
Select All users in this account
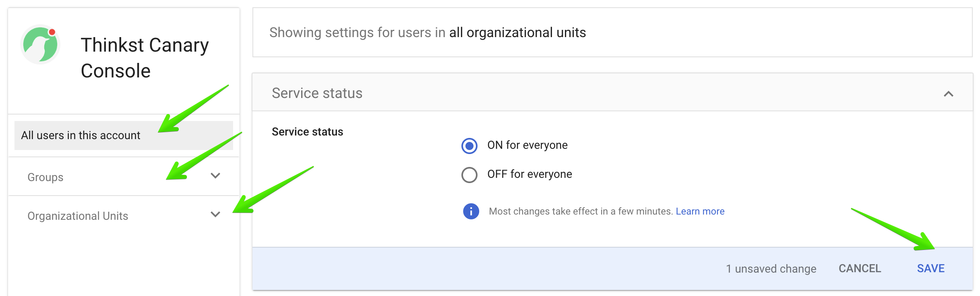124,135
